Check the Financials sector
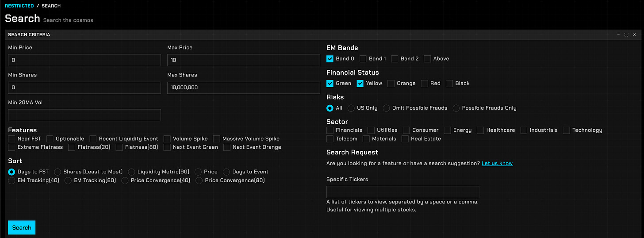This screenshot has height=238, width=644. 330,130
